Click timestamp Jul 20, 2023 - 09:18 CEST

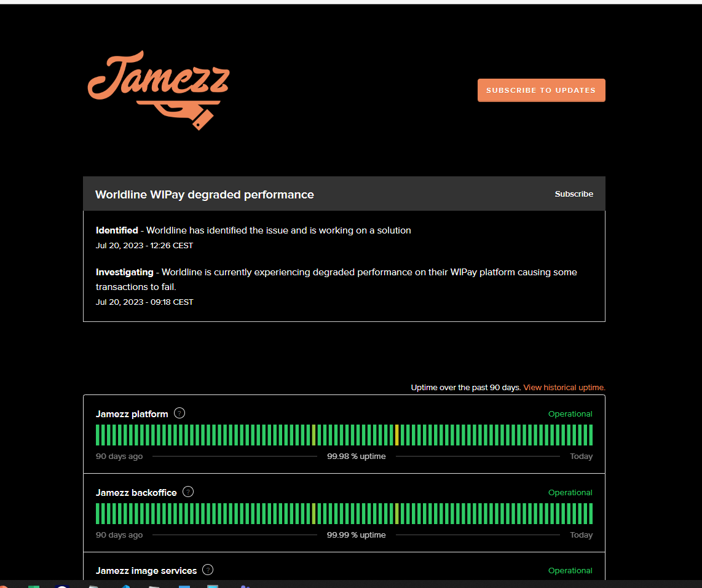tap(144, 302)
